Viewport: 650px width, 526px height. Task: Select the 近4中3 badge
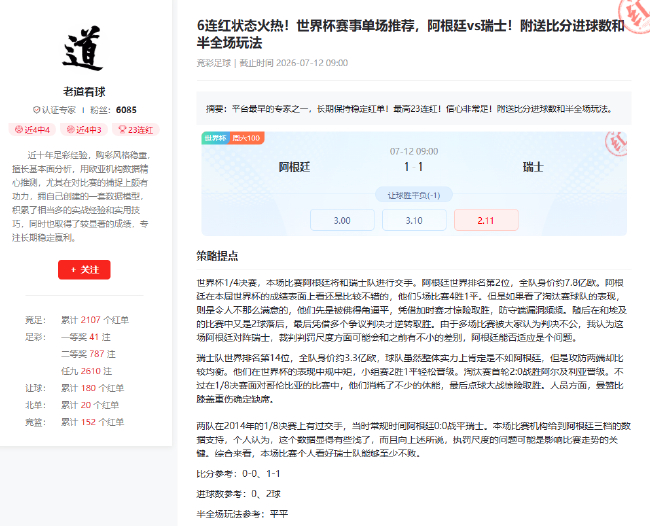coord(84,130)
